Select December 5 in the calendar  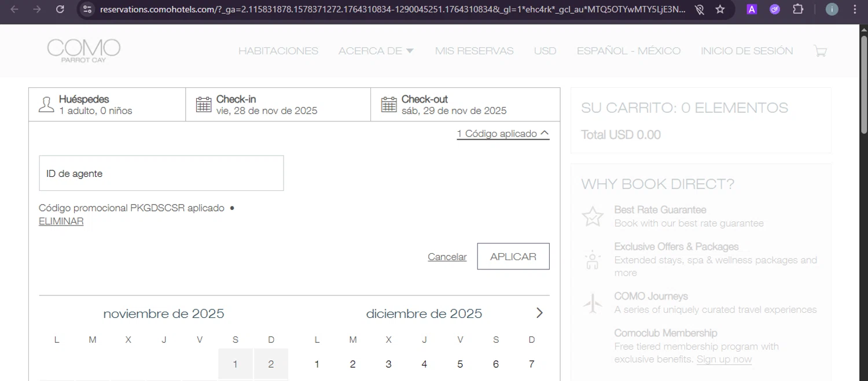460,364
